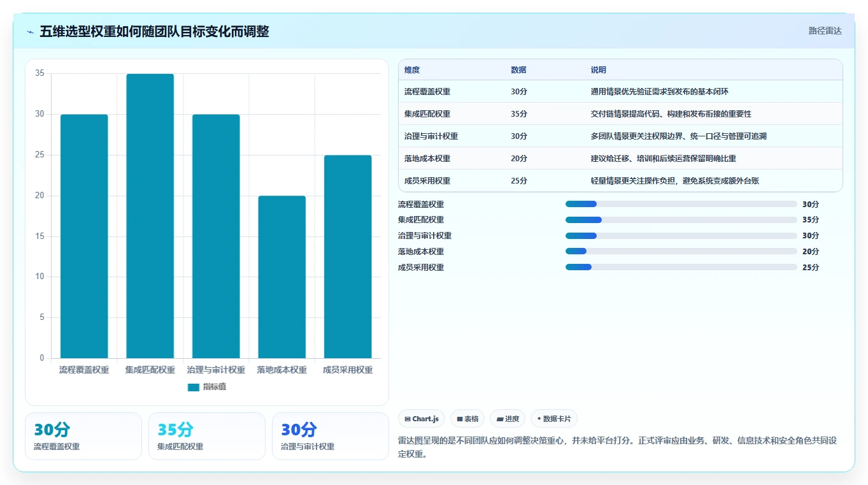The height and width of the screenshot is (485, 868).
Task: Select the 成员采用权重 table row cell
Action: pos(427,181)
